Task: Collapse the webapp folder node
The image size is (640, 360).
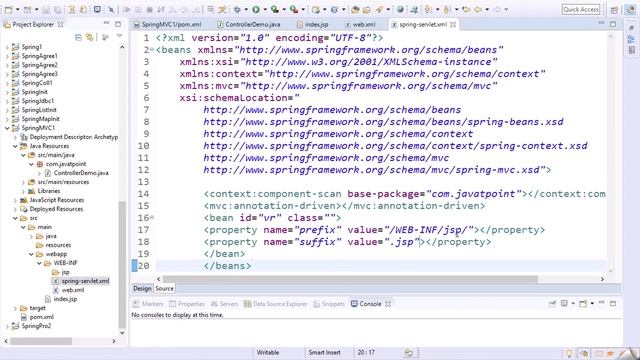Action: coord(31,254)
